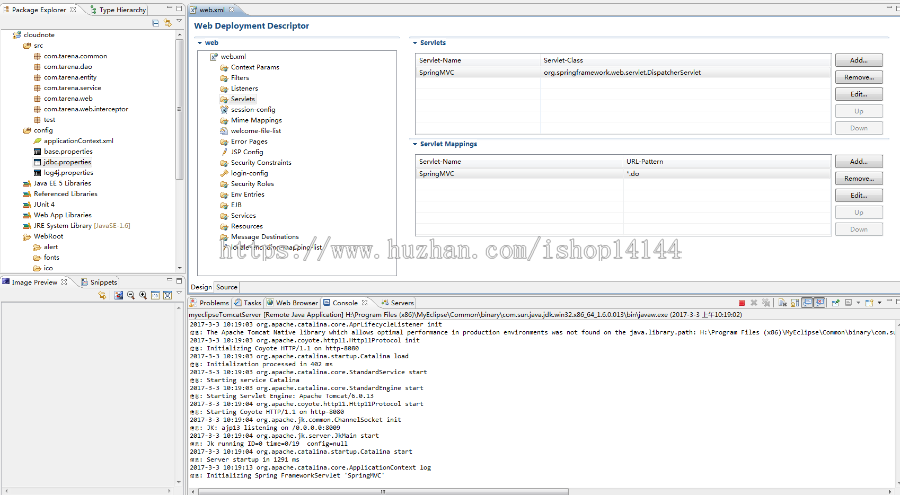
Task: Close the web.xml editor tab
Action: [x=230, y=9]
